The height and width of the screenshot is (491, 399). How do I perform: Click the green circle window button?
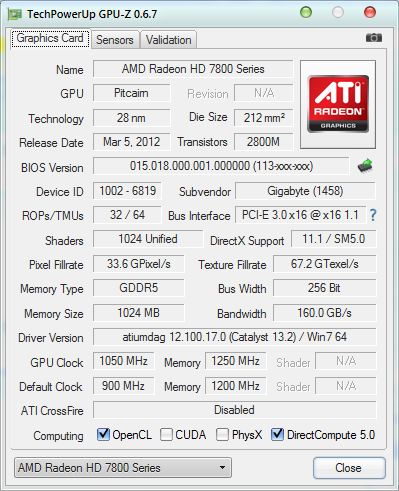[306, 12]
